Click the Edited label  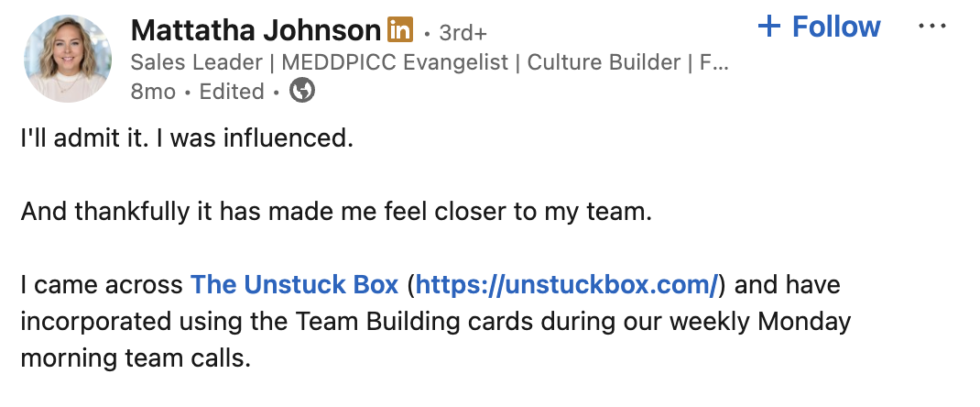click(x=231, y=92)
